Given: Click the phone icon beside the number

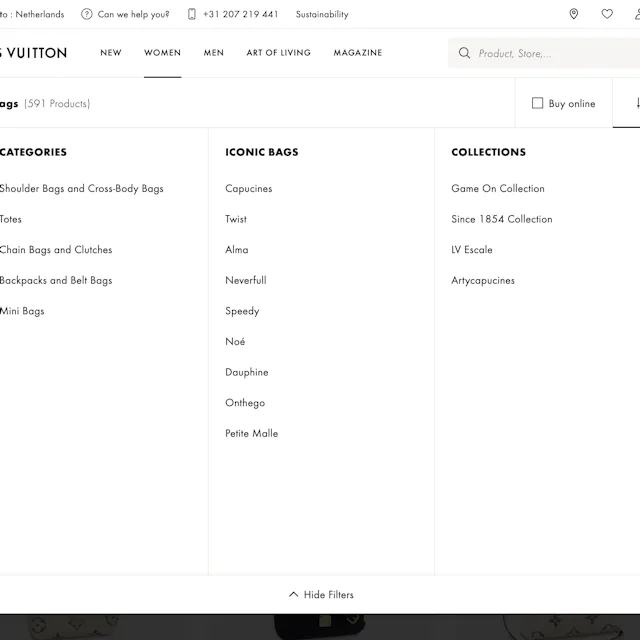Looking at the screenshot, I should point(191,14).
